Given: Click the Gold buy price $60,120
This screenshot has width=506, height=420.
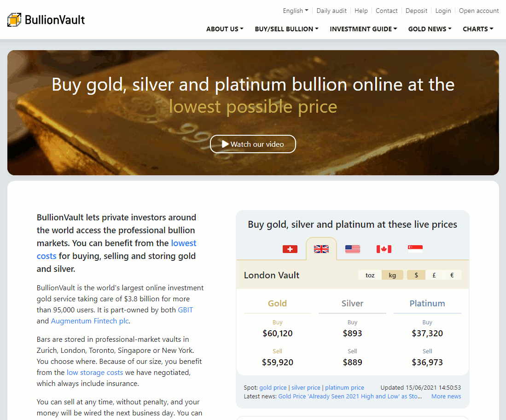Looking at the screenshot, I should [278, 334].
